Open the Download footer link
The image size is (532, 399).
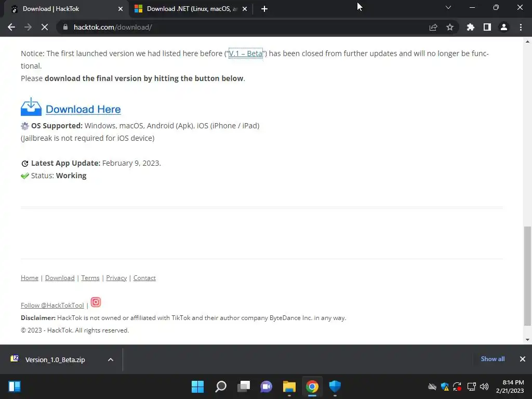tap(60, 278)
